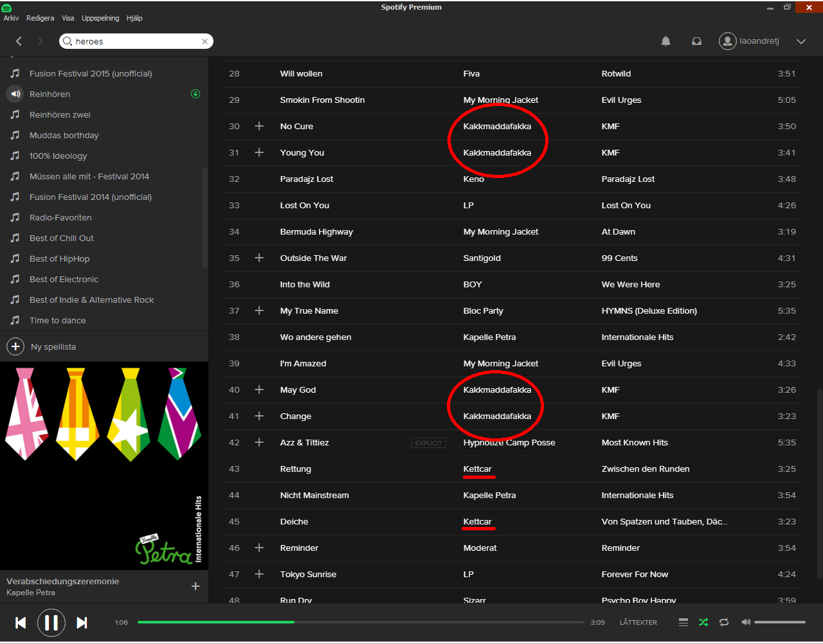This screenshot has width=823, height=644.
Task: Skip to next track
Action: pos(82,622)
